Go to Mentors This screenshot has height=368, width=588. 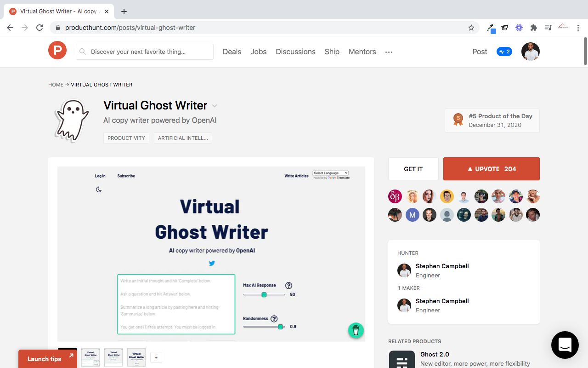point(362,52)
